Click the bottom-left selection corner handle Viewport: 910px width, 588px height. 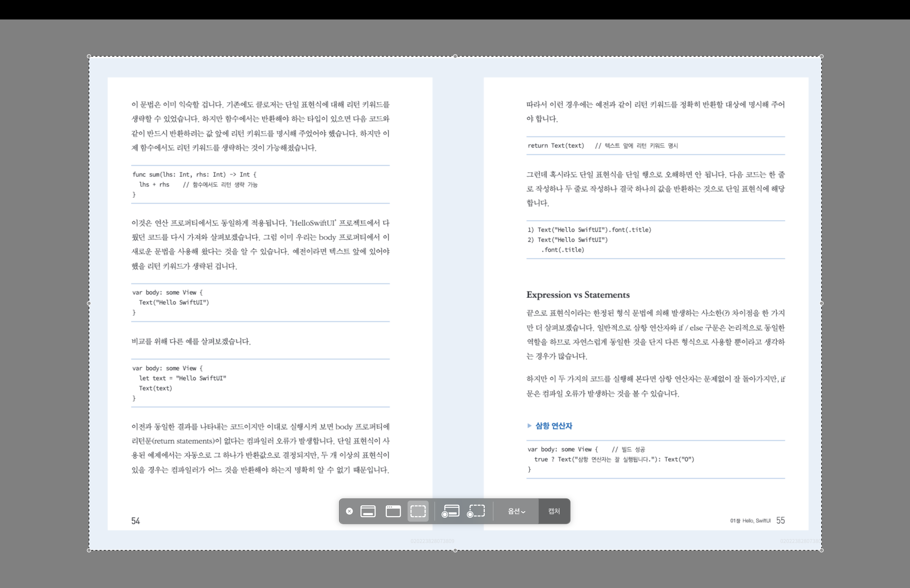point(89,550)
